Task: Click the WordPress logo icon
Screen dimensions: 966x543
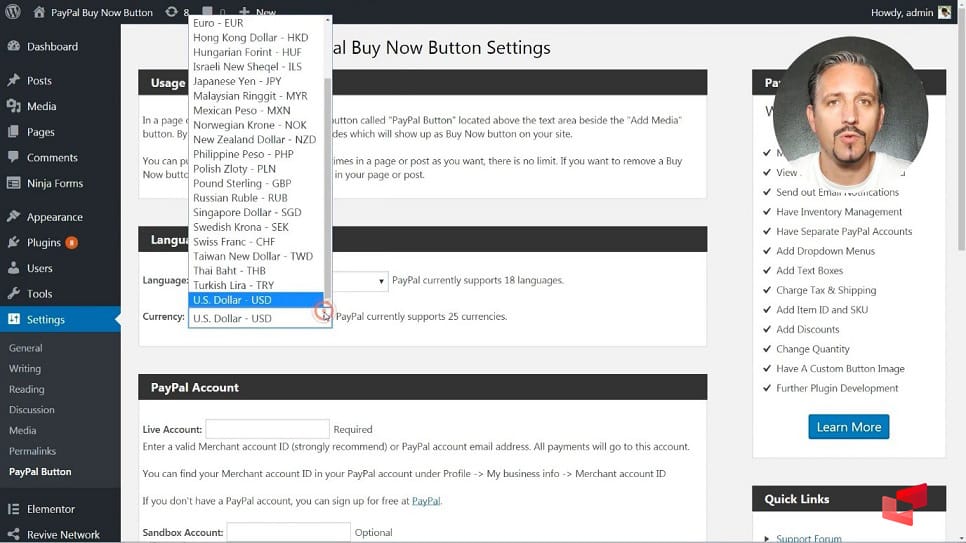Action: click(12, 12)
